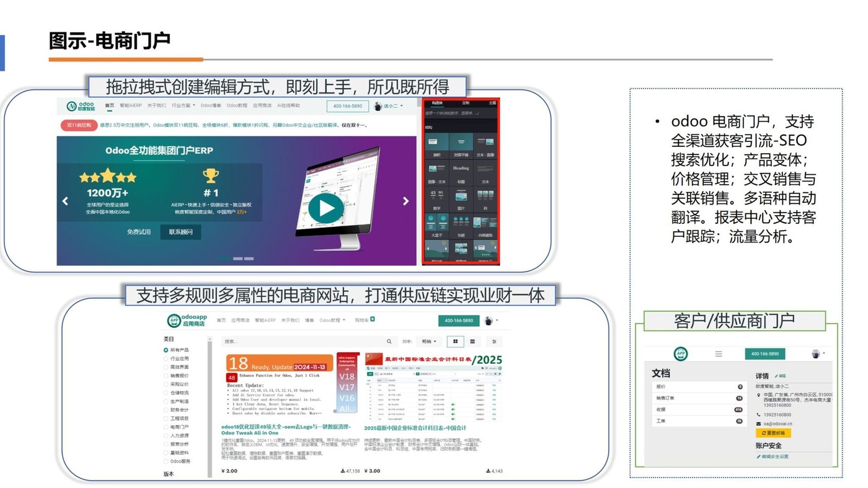Select 高效界面 category radio

[x=166, y=367]
